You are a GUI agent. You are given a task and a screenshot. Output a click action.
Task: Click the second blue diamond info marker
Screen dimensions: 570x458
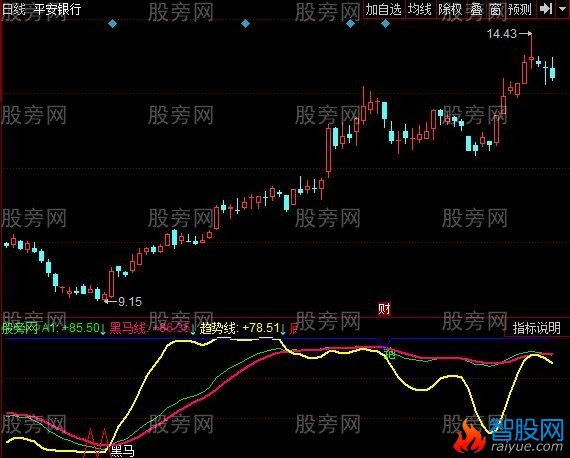click(246, 24)
